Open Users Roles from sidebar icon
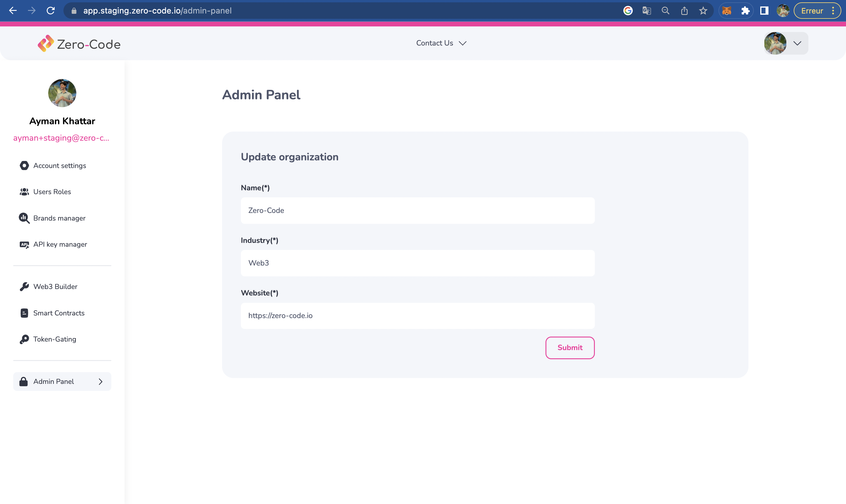The image size is (846, 504). 24,192
